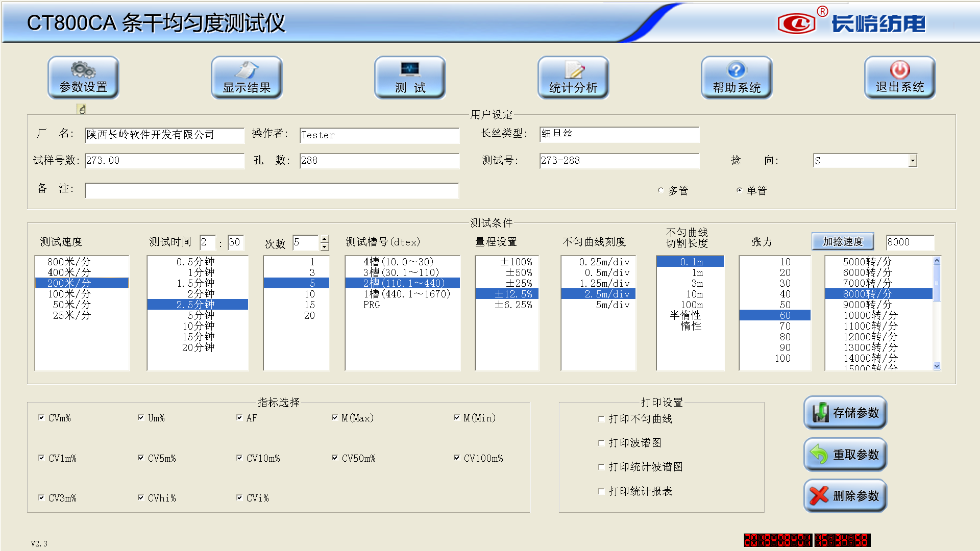Click the 退出系统 power icon

point(900,78)
